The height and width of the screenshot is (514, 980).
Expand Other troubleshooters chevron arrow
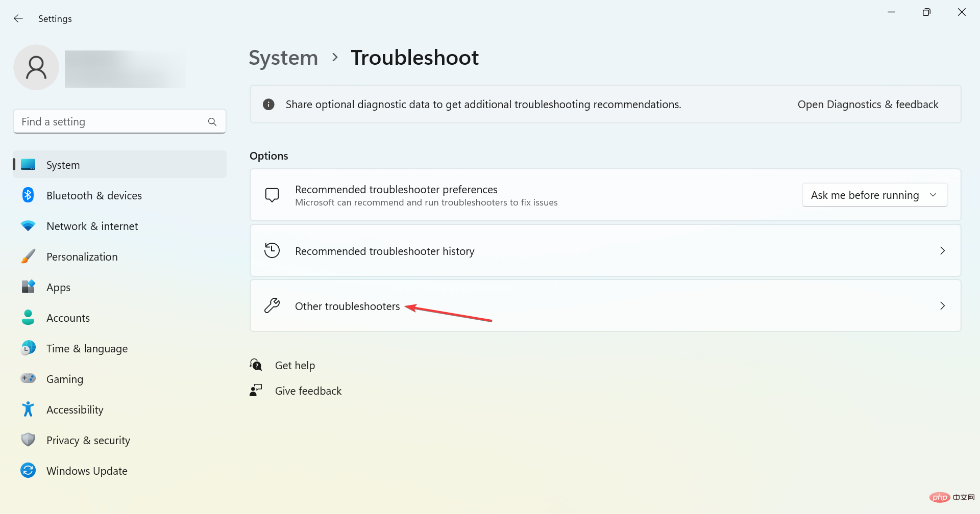tap(942, 306)
